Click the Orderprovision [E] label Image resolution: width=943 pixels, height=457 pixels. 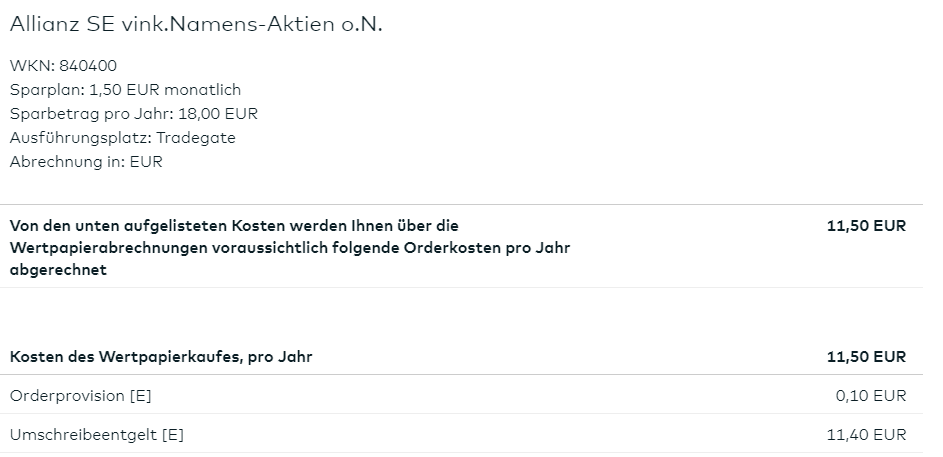point(81,396)
